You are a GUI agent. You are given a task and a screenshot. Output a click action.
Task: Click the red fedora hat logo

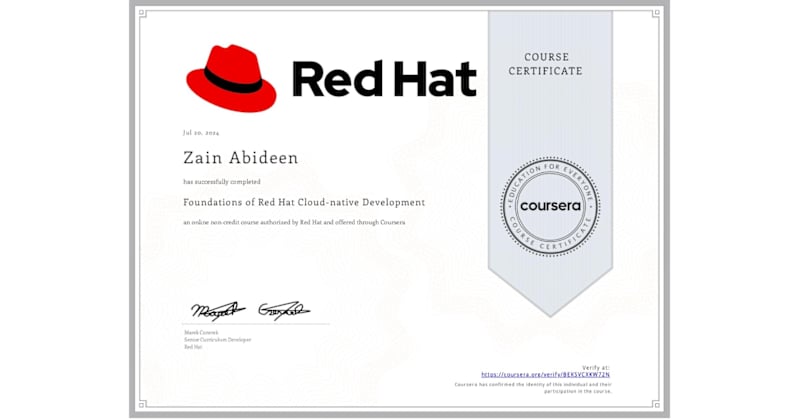[x=231, y=78]
